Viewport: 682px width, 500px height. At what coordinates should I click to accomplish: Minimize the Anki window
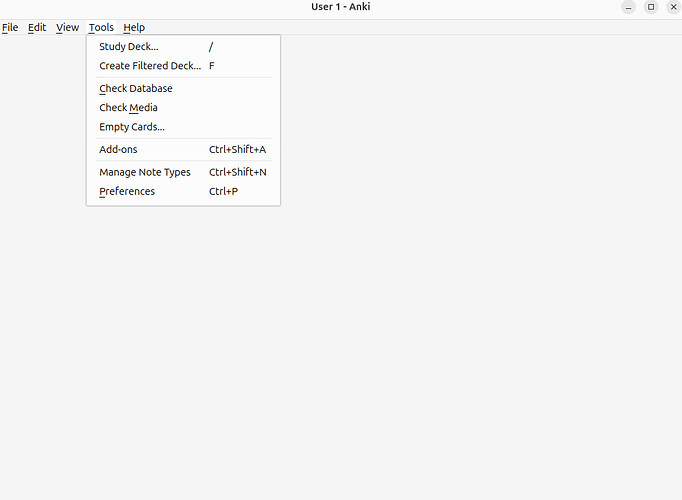(629, 7)
